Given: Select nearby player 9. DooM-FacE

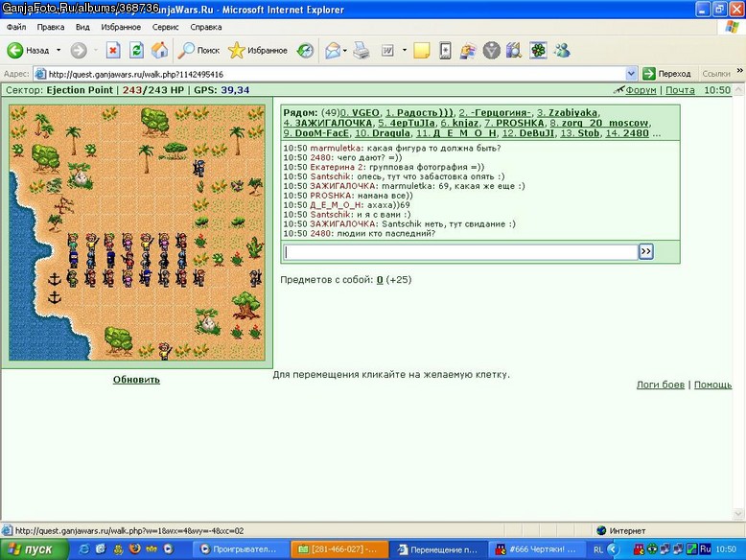Looking at the screenshot, I should 316,133.
